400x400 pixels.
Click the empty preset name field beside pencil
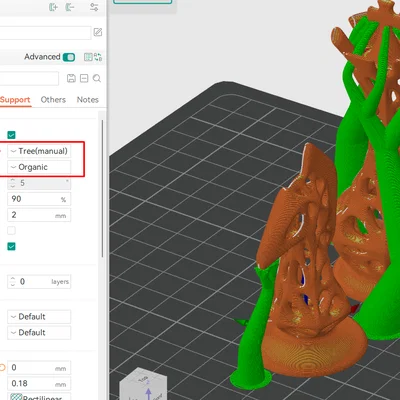pos(45,33)
